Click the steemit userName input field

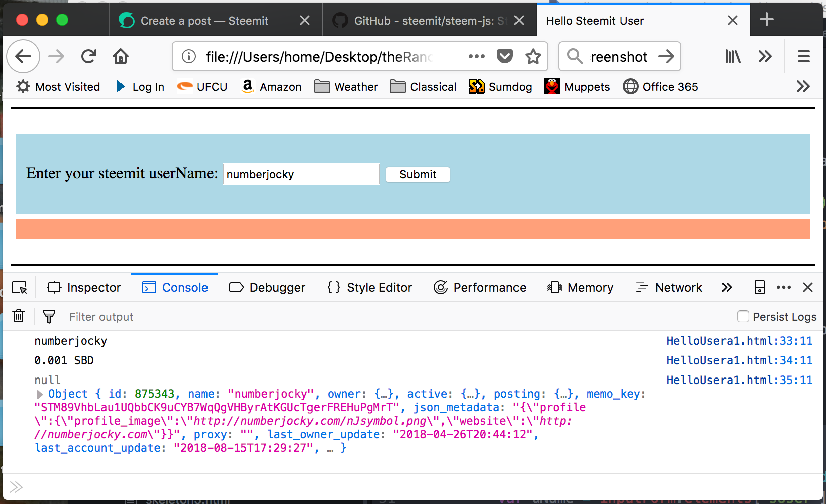[301, 174]
